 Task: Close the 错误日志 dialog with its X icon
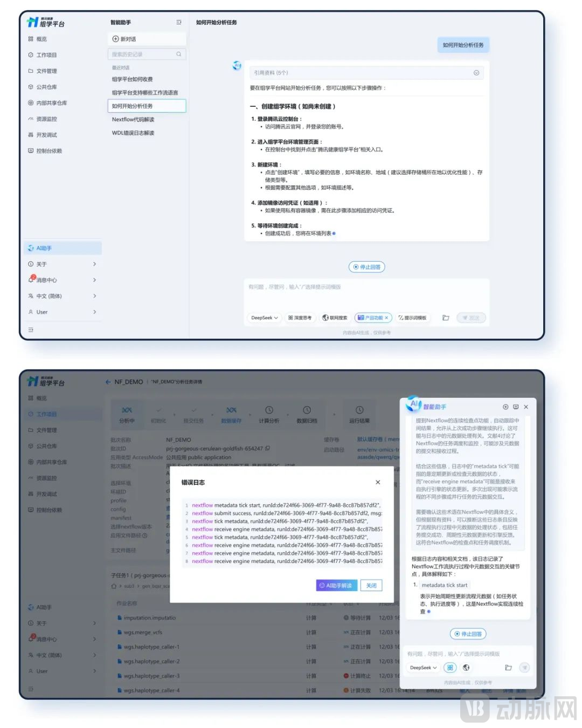(378, 482)
